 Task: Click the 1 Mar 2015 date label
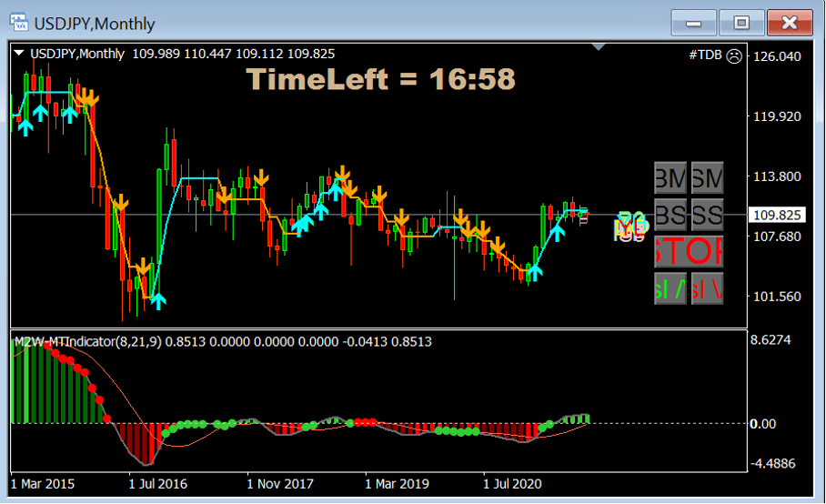(43, 484)
